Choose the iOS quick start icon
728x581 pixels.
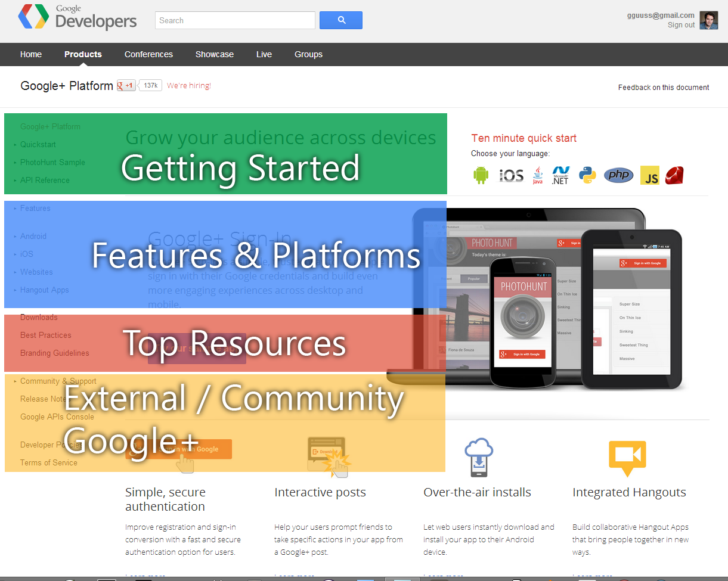click(511, 176)
